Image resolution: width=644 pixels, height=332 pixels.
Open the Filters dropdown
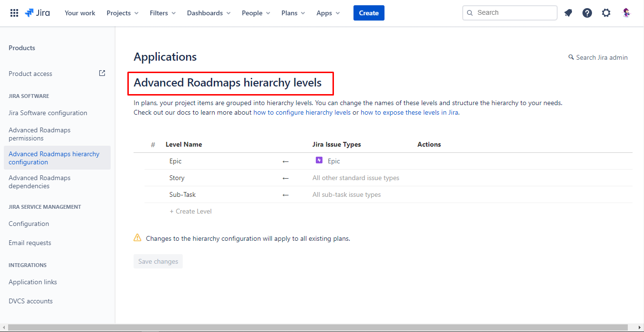(x=162, y=13)
